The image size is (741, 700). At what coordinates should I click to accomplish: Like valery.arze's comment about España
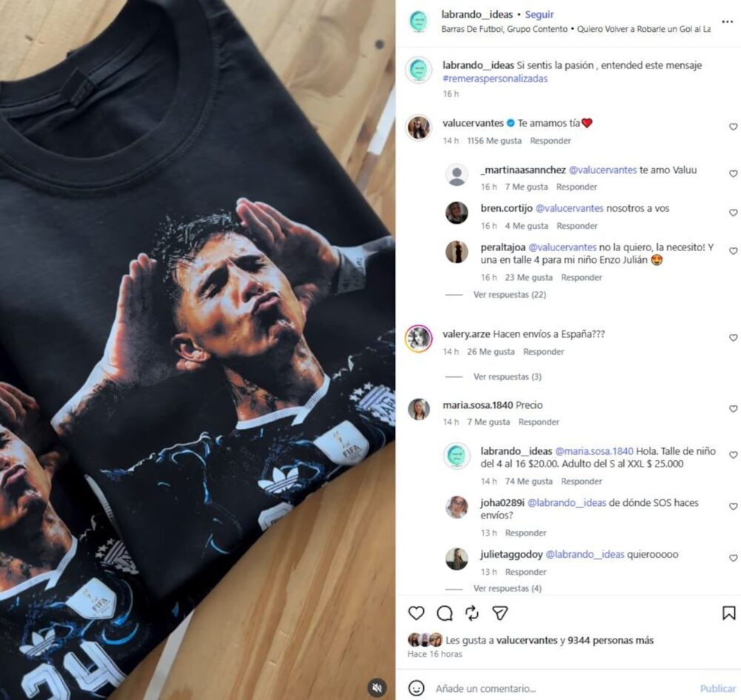(733, 338)
